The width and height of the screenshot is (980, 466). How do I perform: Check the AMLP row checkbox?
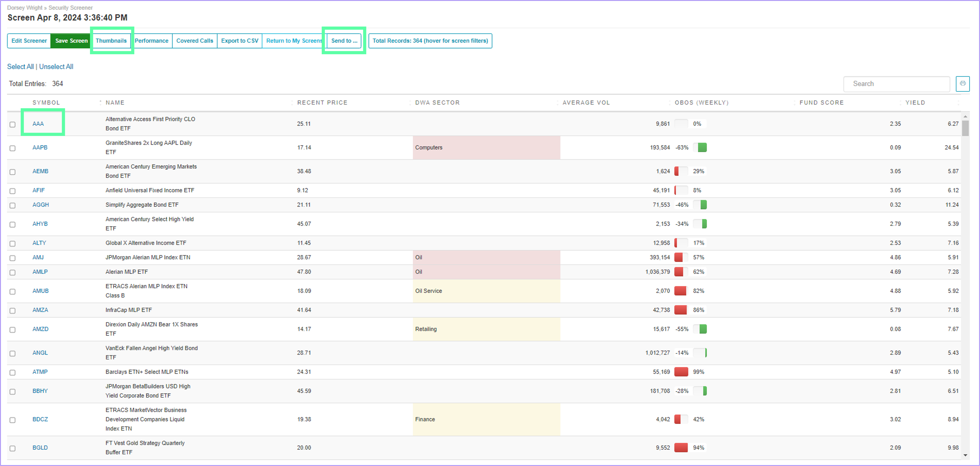point(13,272)
